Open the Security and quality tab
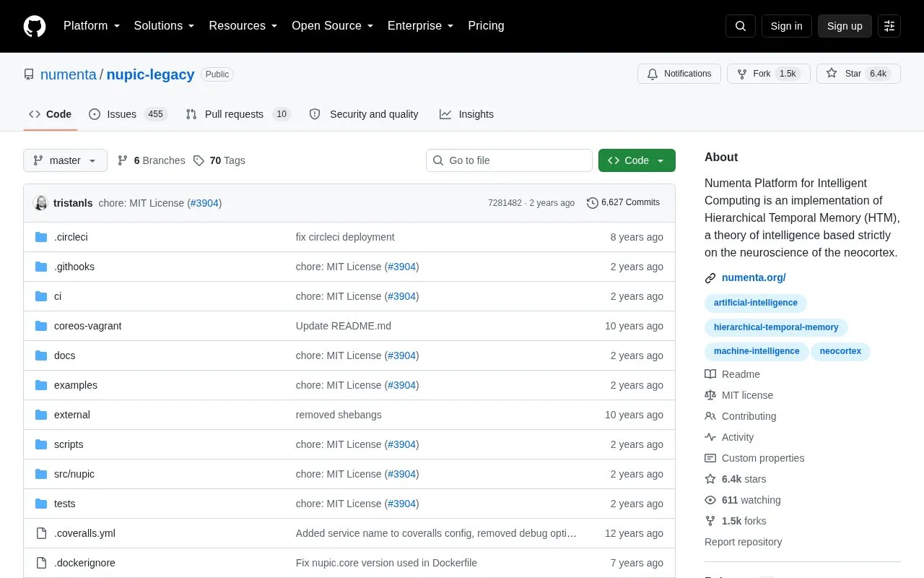 point(364,114)
